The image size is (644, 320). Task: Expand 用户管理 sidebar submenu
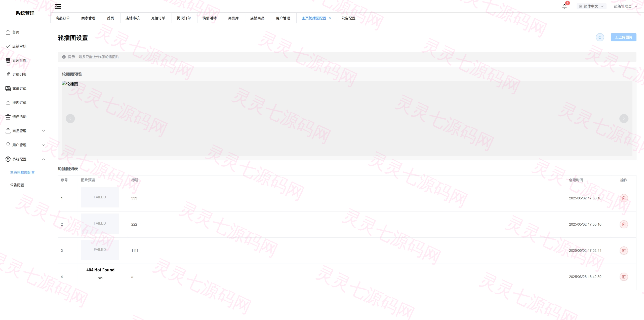25,145
